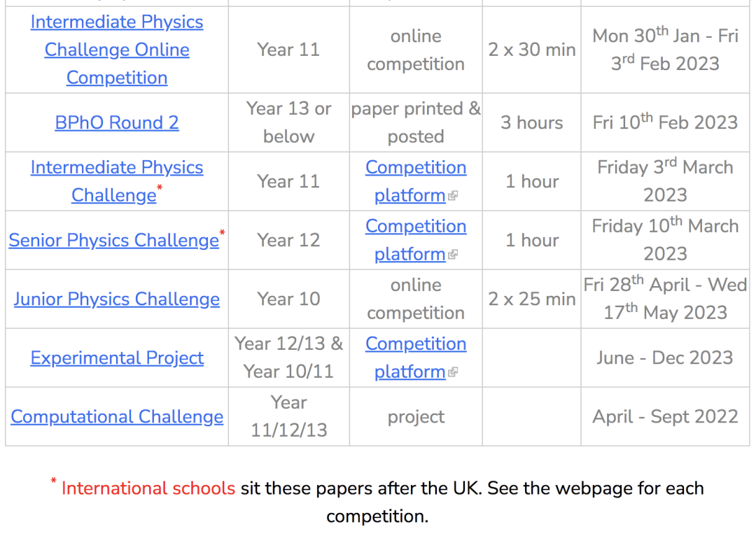Open the Experimental Project link
This screenshot has width=756, height=536.
[116, 358]
